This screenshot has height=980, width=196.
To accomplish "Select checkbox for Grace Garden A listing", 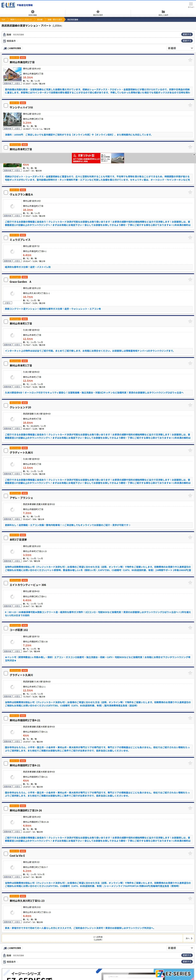I will (x=6, y=280).
